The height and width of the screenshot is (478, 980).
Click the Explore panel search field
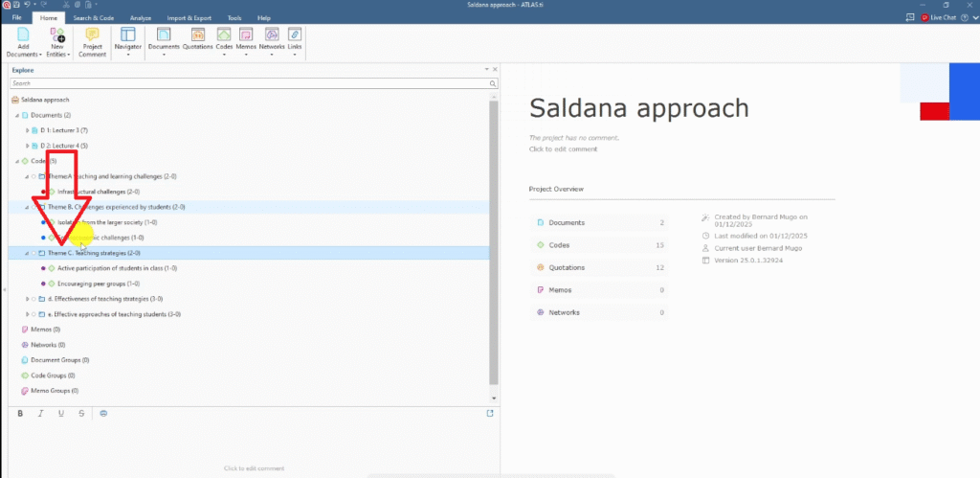(x=249, y=83)
